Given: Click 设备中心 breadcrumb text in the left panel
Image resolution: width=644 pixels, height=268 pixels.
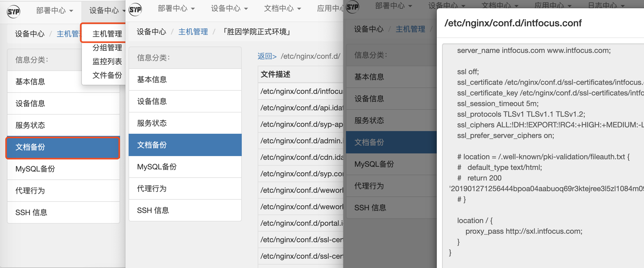Looking at the screenshot, I should coord(30,34).
